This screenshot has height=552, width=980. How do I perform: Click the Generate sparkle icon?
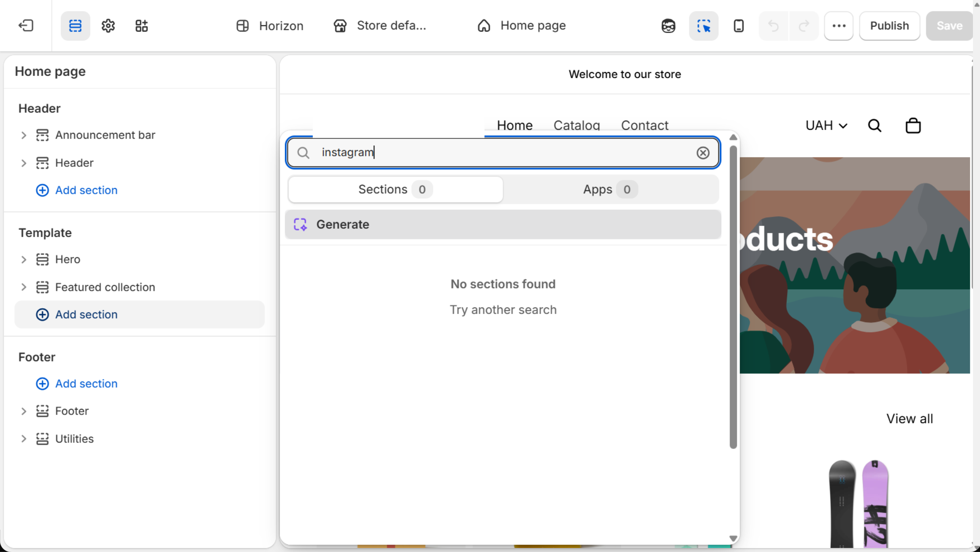point(300,224)
